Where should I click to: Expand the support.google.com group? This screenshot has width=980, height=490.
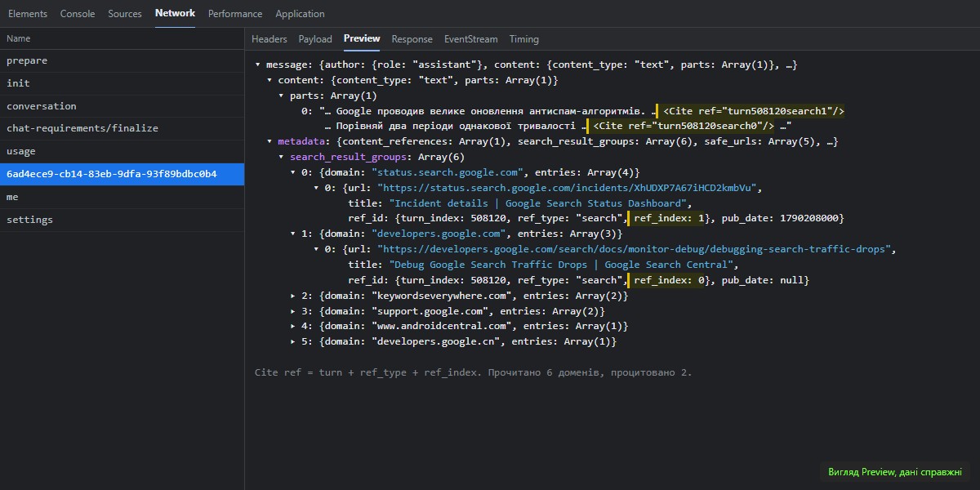click(293, 311)
